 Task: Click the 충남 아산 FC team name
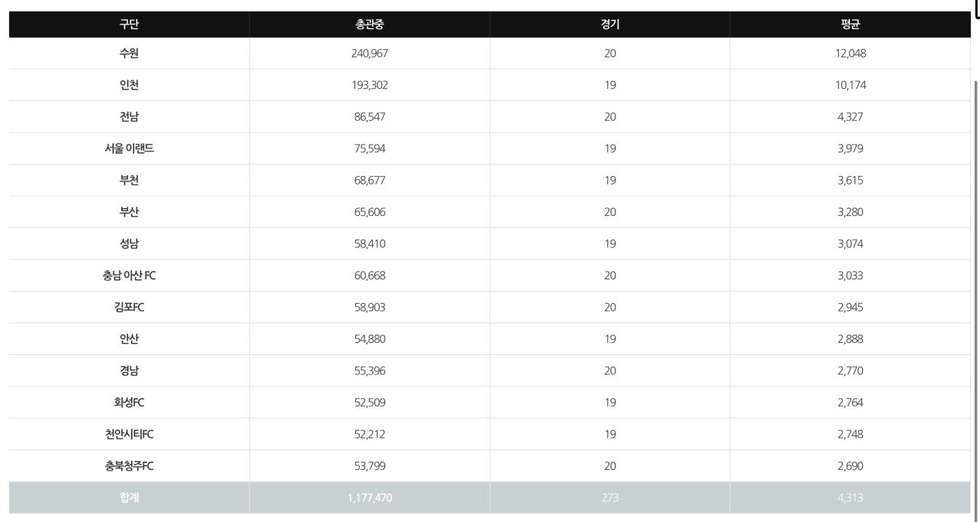129,276
